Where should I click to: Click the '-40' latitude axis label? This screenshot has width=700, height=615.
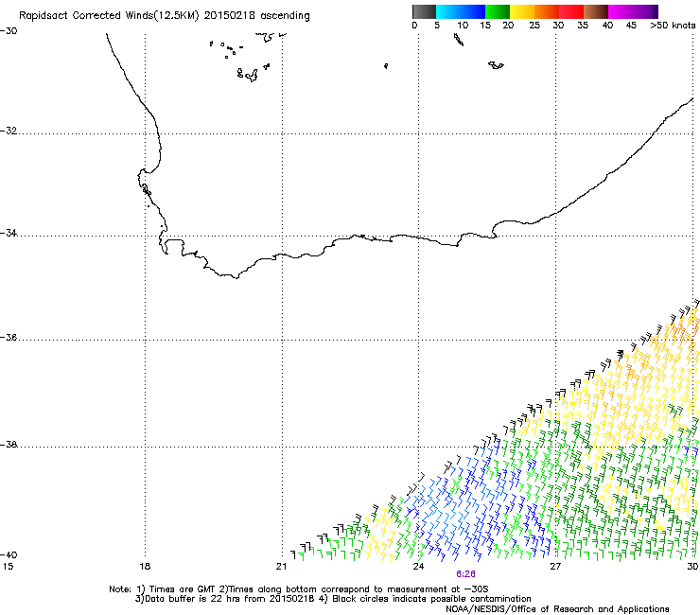pyautogui.click(x=9, y=555)
